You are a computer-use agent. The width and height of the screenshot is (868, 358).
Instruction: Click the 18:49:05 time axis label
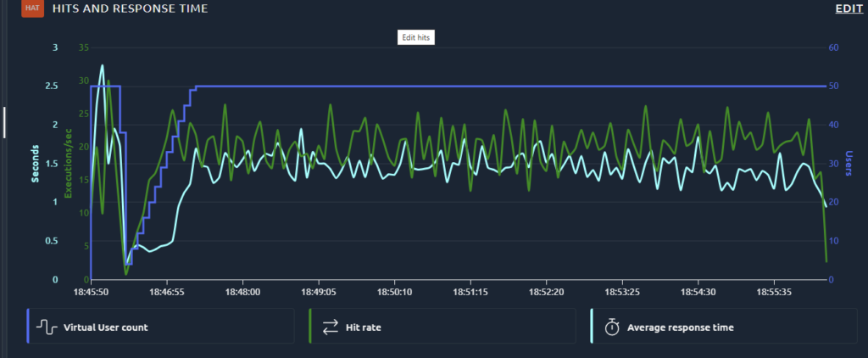click(319, 290)
